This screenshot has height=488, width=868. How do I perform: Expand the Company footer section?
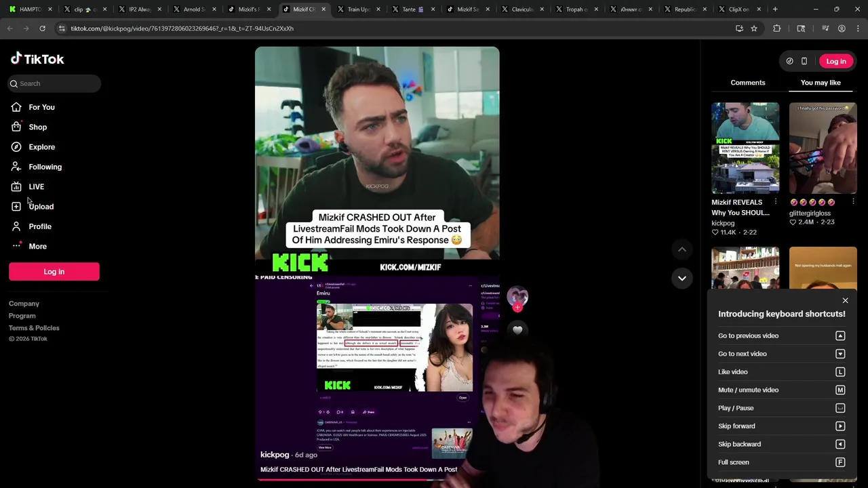point(24,304)
